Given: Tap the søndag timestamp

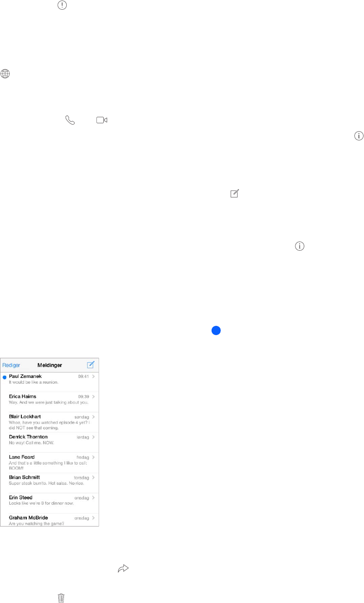Looking at the screenshot, I should click(82, 417).
